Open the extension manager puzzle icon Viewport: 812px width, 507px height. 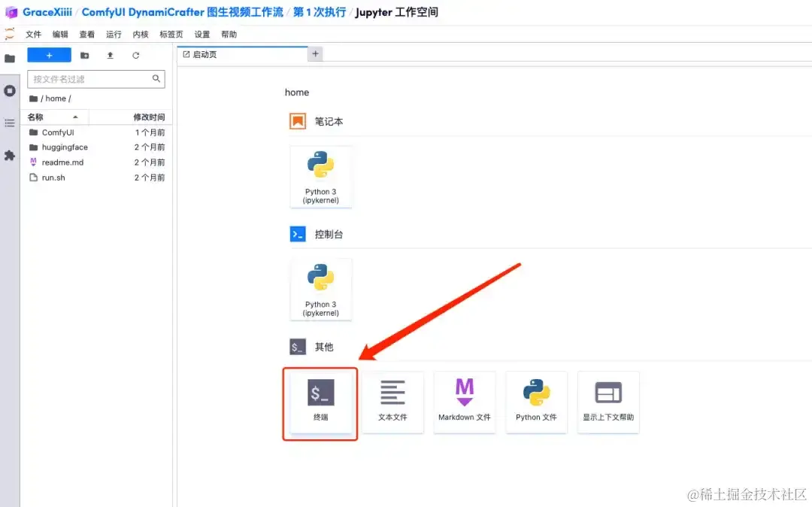[9, 156]
